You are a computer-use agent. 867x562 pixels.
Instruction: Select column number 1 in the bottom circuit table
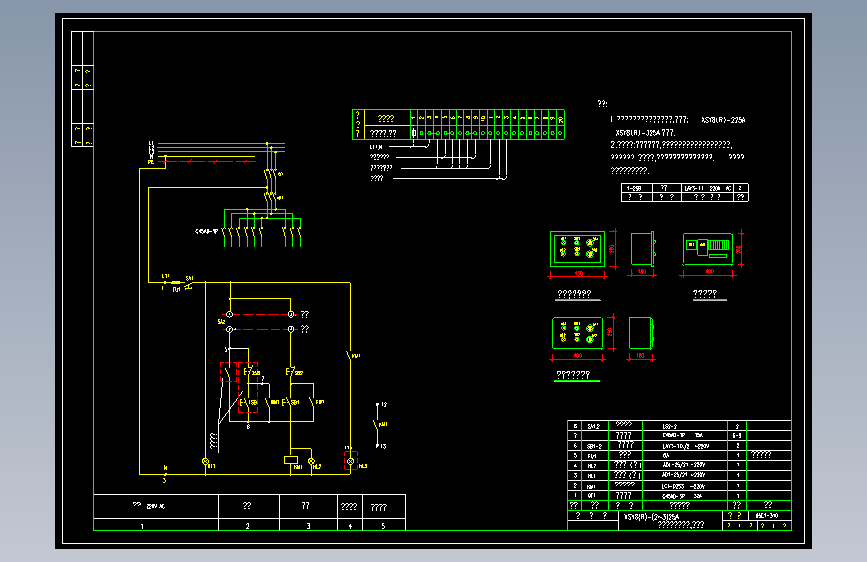click(142, 525)
